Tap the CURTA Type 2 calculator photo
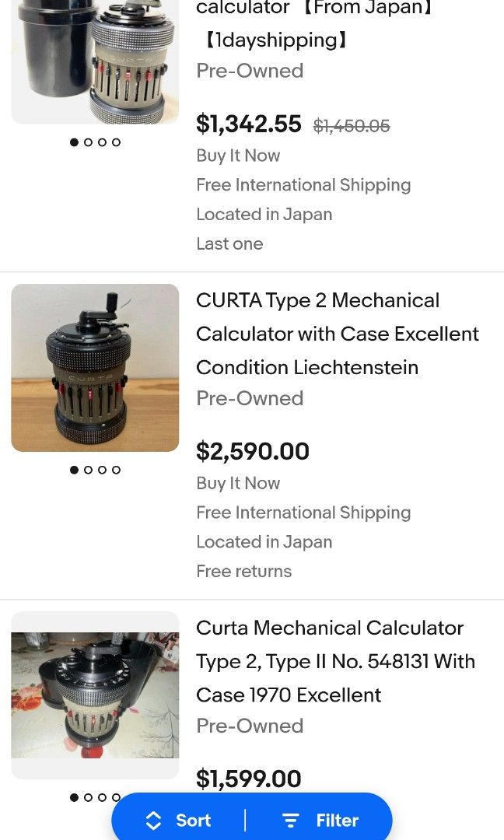The image size is (504, 840). pyautogui.click(x=94, y=368)
